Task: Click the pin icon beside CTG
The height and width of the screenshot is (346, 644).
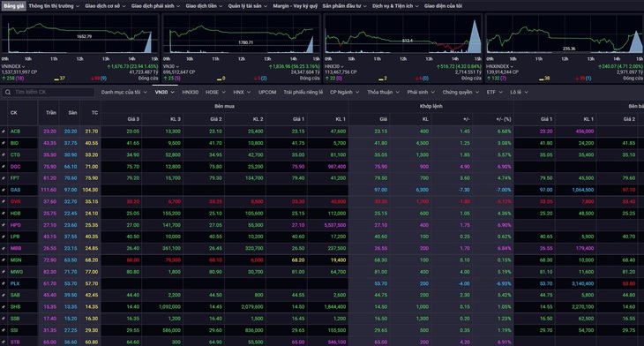Action: tap(4, 155)
